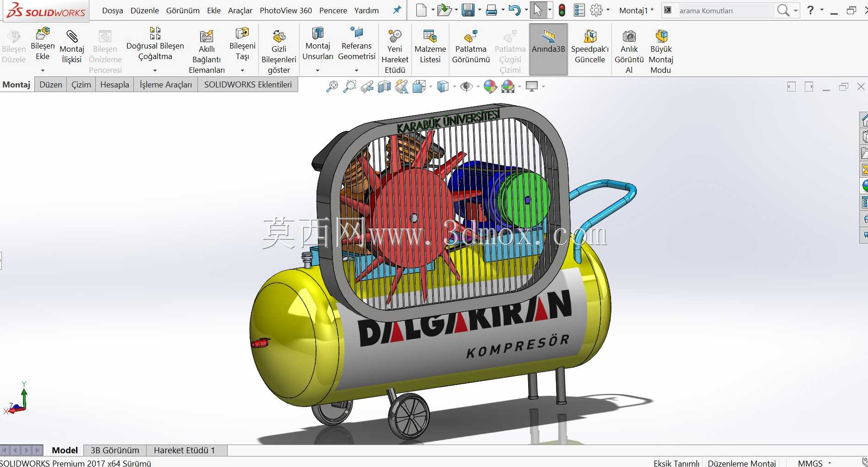Expand the Referans Geometrisi dropdown arrow
This screenshot has height=467, width=868.
356,71
